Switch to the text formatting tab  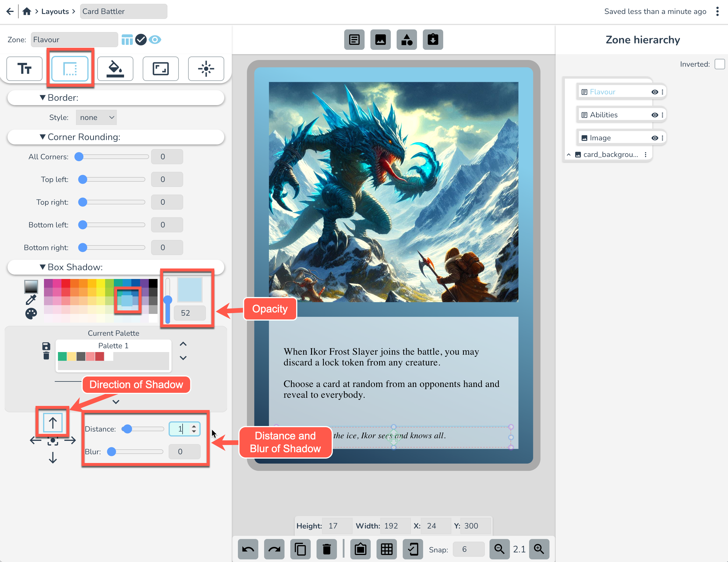pyautogui.click(x=24, y=69)
